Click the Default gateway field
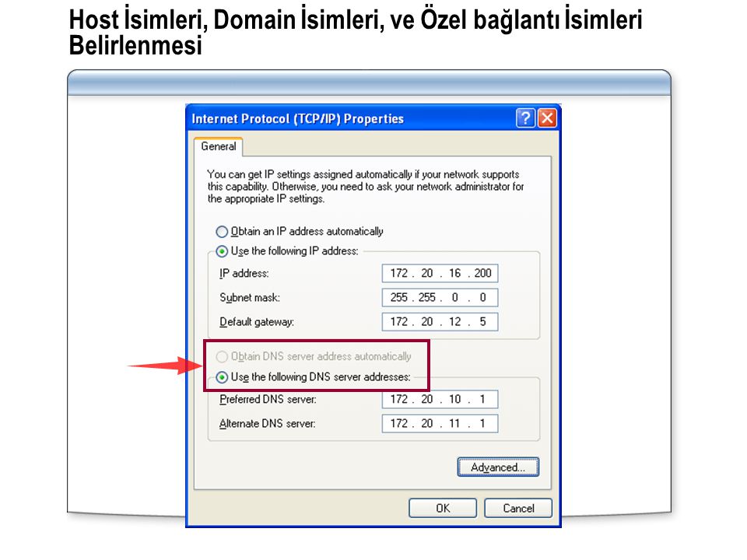The image size is (747, 560). click(x=440, y=322)
